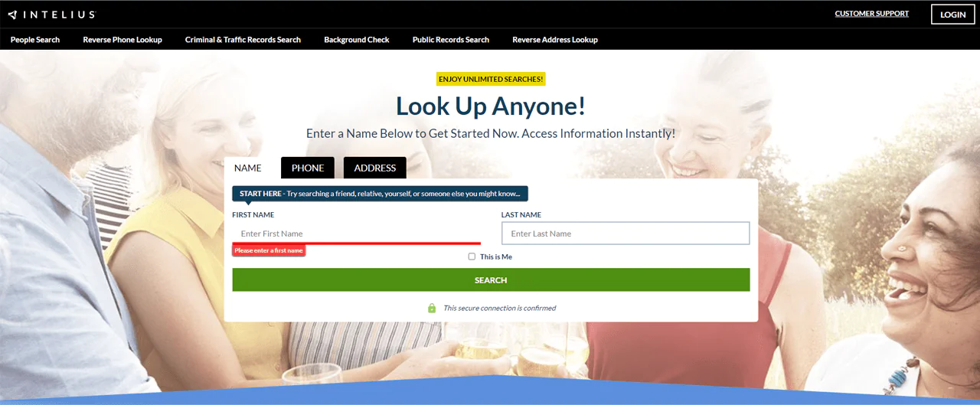
Task: Switch to the ADDRESS search tab
Action: [374, 168]
